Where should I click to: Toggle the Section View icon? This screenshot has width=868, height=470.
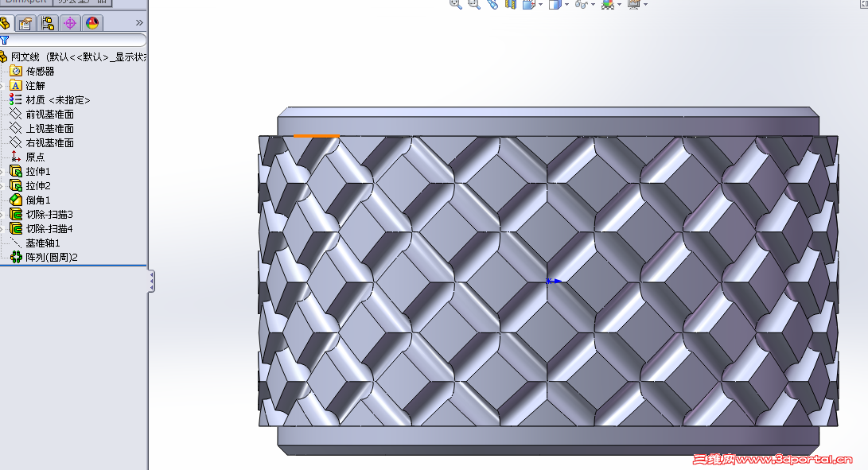pos(511,4)
